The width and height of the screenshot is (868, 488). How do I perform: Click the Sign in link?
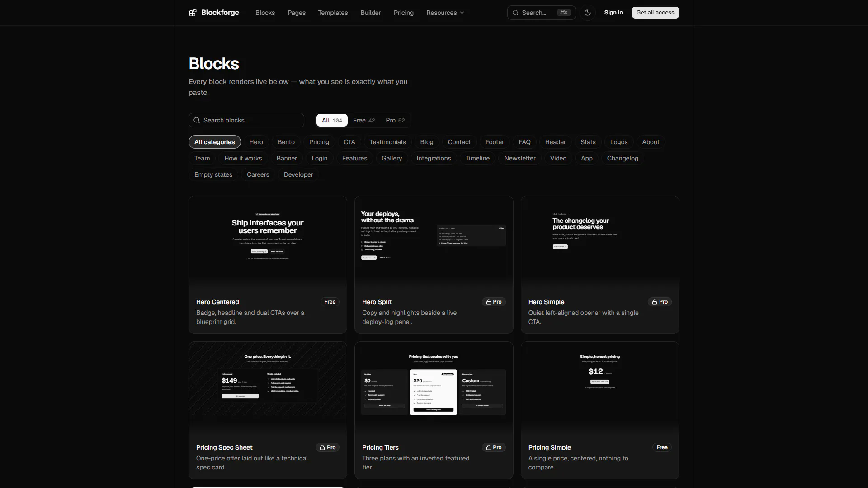click(613, 13)
